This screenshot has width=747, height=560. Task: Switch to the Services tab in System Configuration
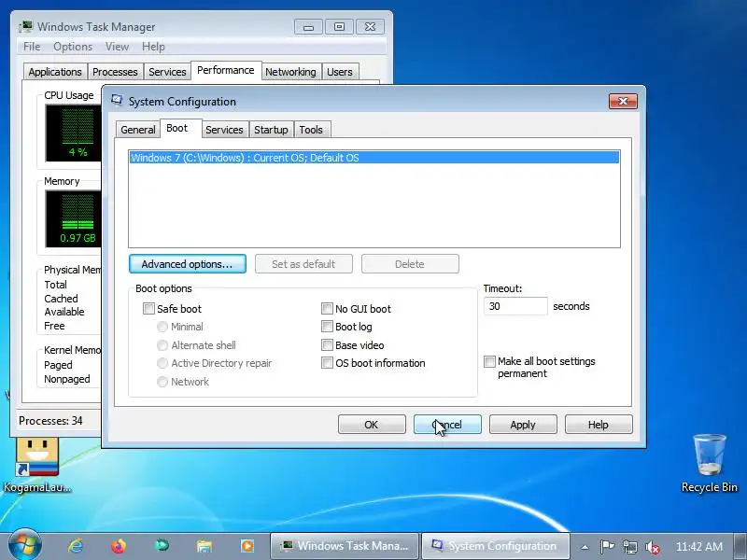(x=224, y=130)
